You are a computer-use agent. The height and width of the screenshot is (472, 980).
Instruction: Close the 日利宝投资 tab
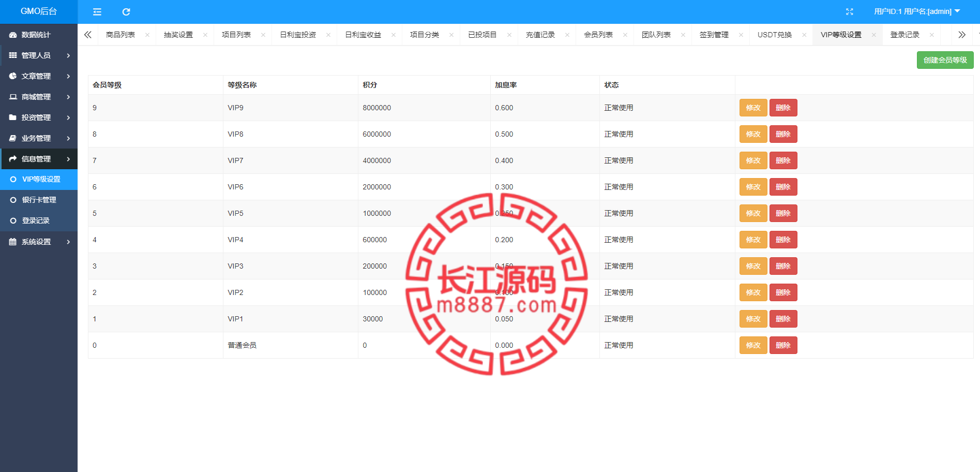[x=328, y=35]
